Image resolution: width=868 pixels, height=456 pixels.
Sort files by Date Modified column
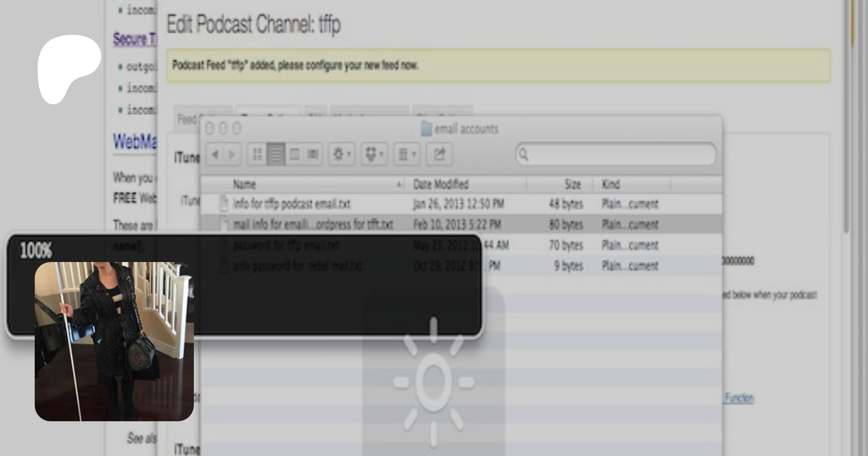click(x=441, y=184)
